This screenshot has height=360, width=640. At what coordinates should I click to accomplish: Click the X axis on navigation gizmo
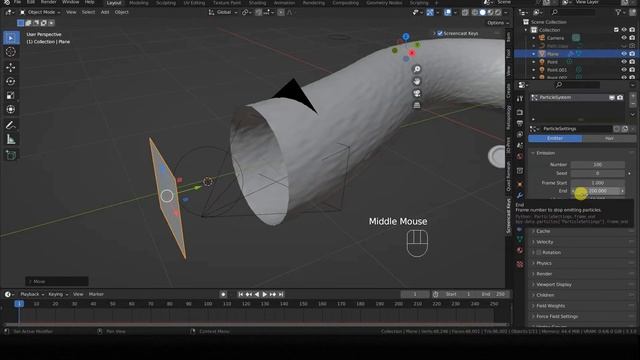[x=412, y=53]
